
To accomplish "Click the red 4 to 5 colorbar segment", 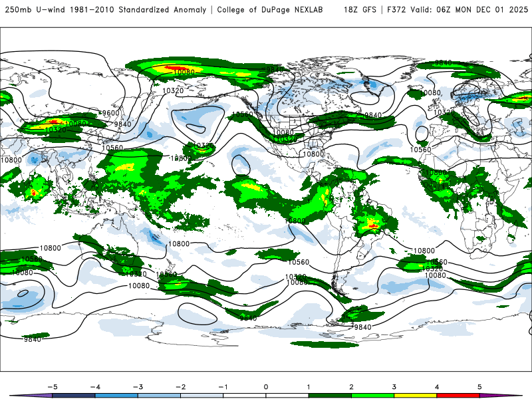I will point(458,396).
